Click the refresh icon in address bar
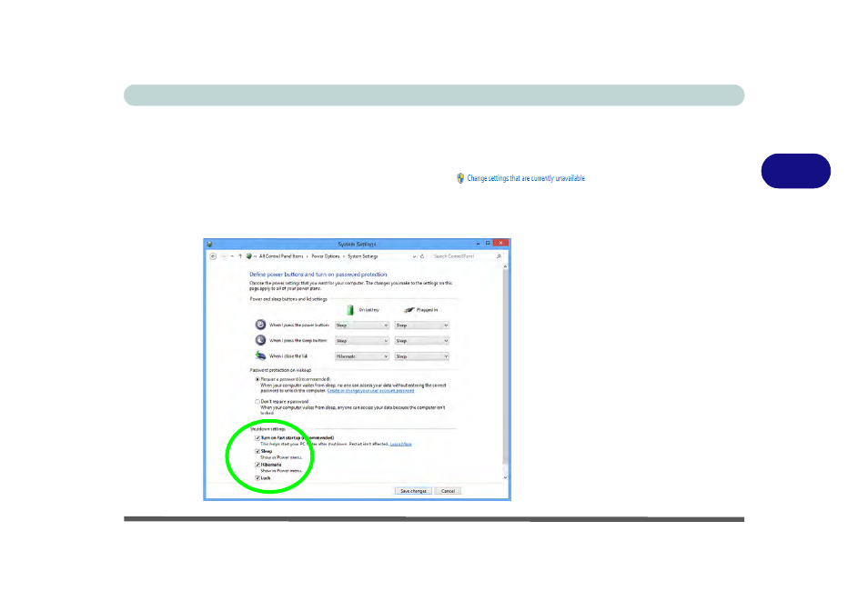Viewport: 868px width, 611px height. tap(422, 256)
